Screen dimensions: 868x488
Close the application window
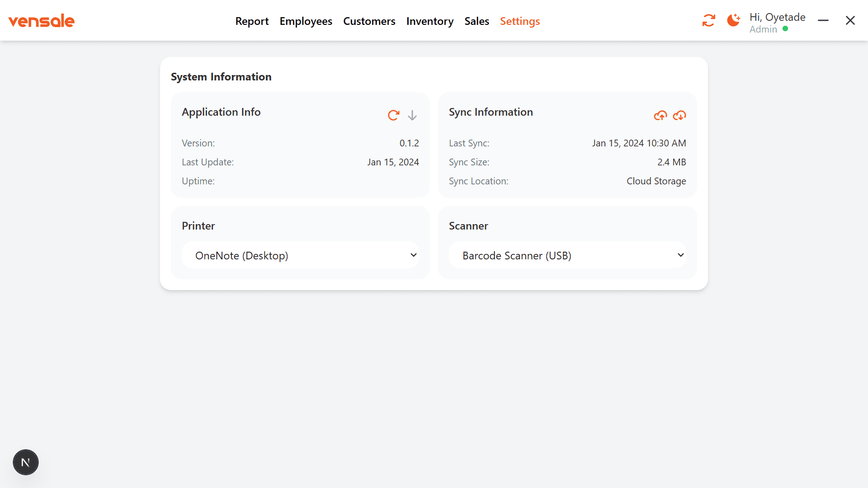coord(850,20)
